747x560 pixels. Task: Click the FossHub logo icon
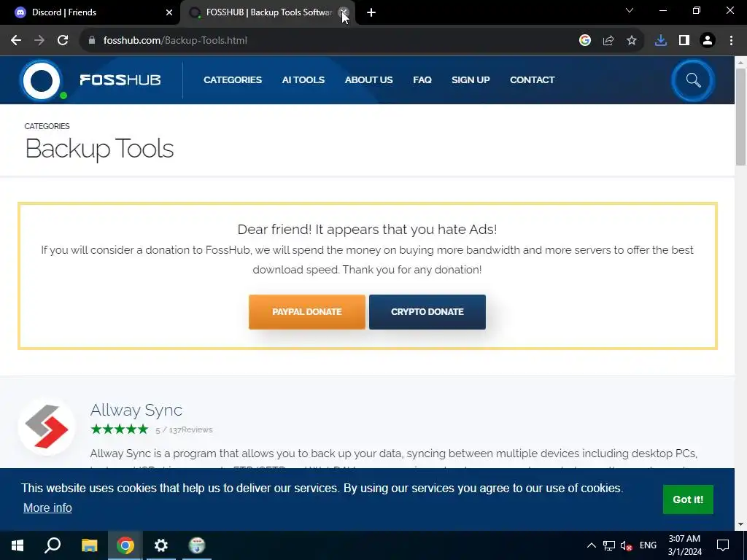(42, 80)
